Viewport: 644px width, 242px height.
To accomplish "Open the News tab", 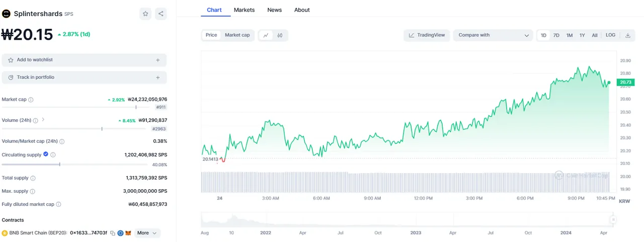I will [274, 10].
